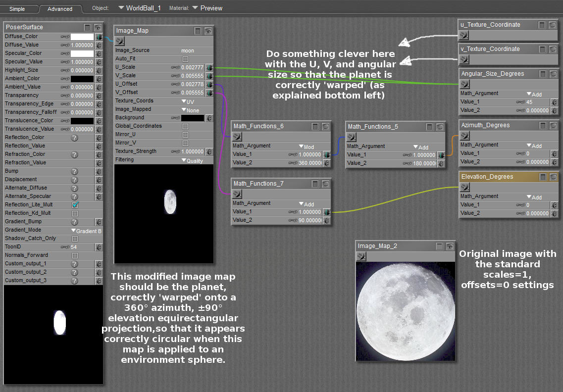Click the input connector plug next to Diffuse_Color

click(x=99, y=37)
